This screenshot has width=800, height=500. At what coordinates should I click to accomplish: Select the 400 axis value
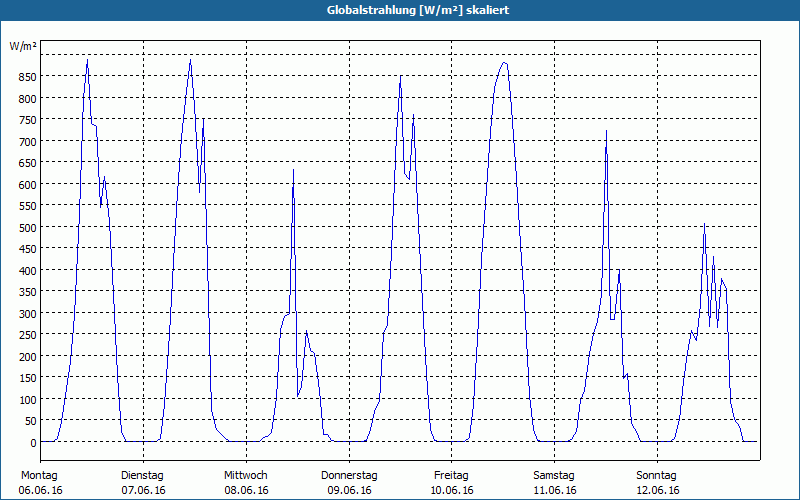tap(28, 270)
